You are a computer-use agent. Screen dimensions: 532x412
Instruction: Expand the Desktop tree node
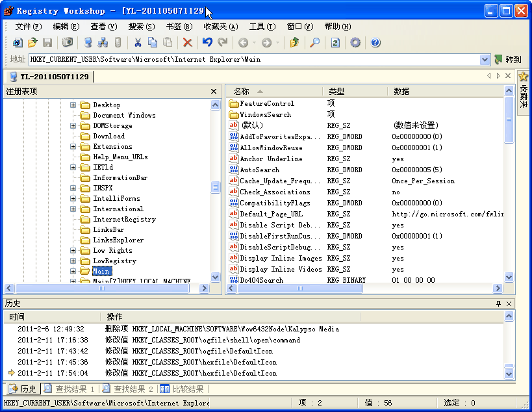coord(73,105)
